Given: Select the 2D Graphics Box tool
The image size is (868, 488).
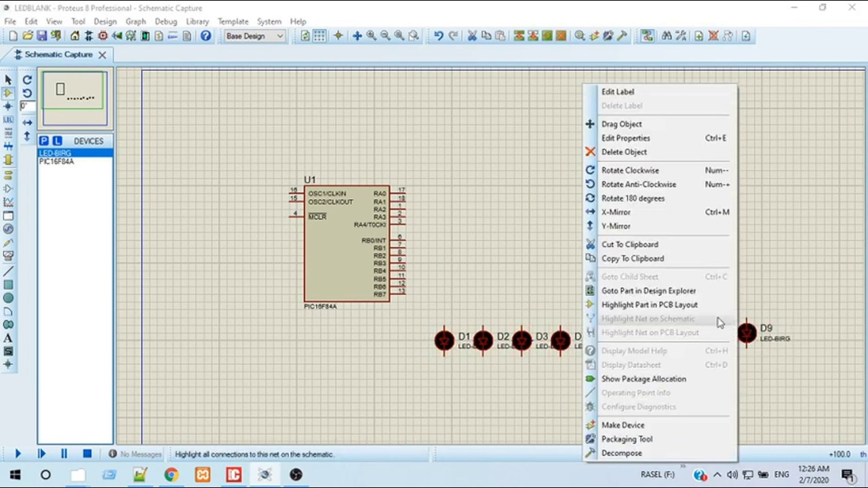Looking at the screenshot, I should coord(8,285).
